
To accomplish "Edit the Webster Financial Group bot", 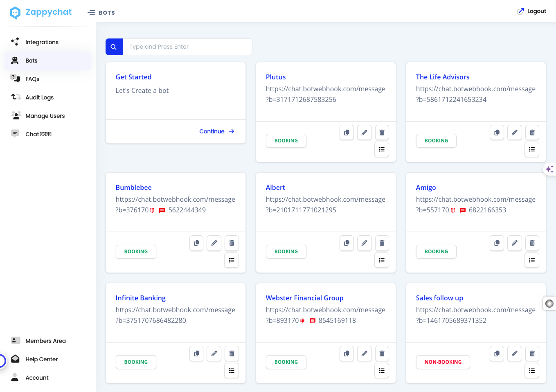I will coord(364,354).
